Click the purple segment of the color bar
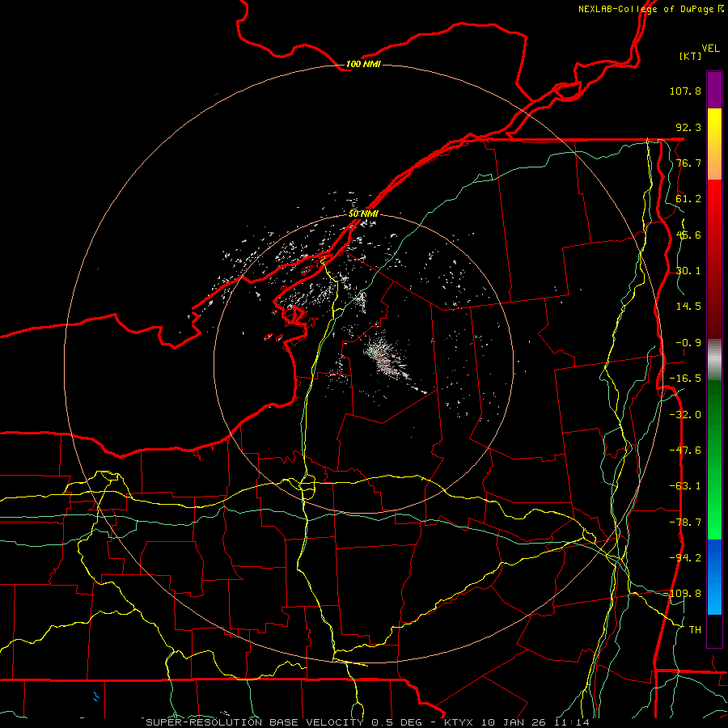This screenshot has height=728, width=728. [x=714, y=90]
